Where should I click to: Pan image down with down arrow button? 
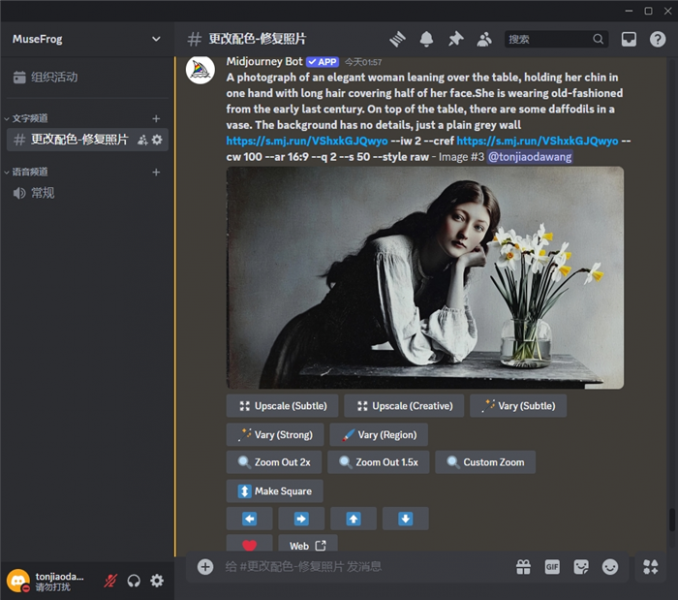[405, 519]
